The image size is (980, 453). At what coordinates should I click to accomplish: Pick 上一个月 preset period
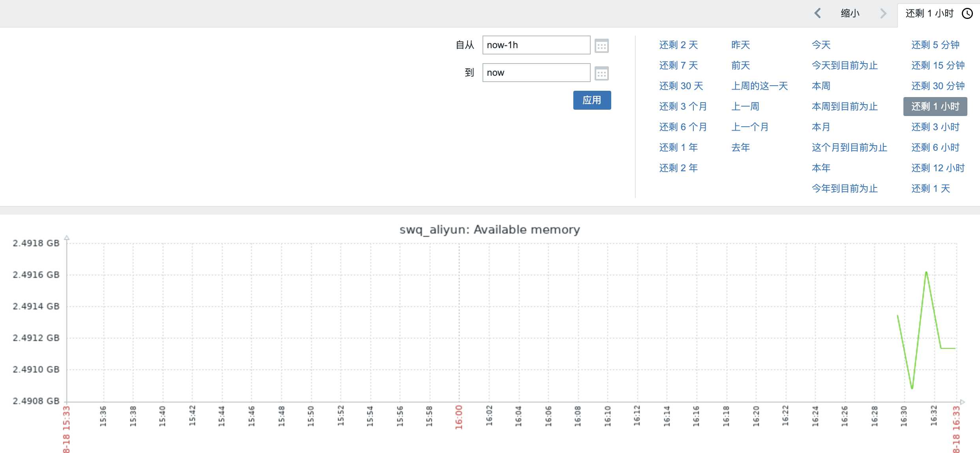tap(750, 127)
